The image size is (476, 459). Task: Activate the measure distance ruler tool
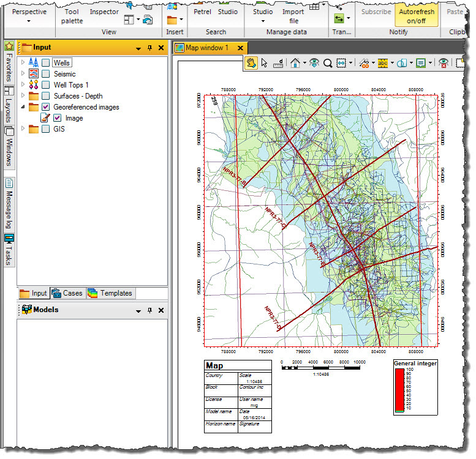click(x=278, y=62)
